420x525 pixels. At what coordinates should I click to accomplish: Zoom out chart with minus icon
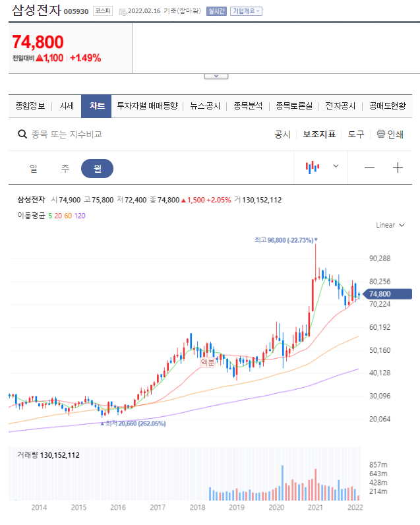click(369, 168)
